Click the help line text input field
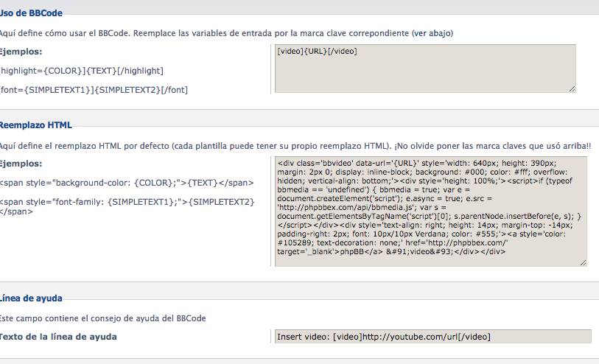 click(x=432, y=337)
